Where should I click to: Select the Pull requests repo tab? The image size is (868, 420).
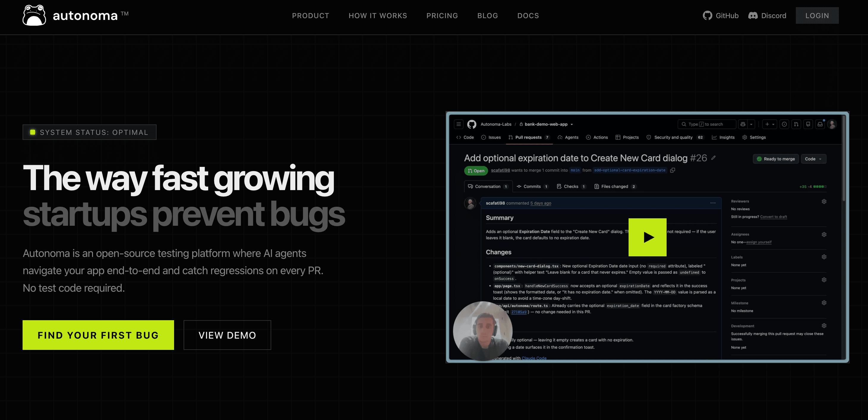click(x=529, y=138)
